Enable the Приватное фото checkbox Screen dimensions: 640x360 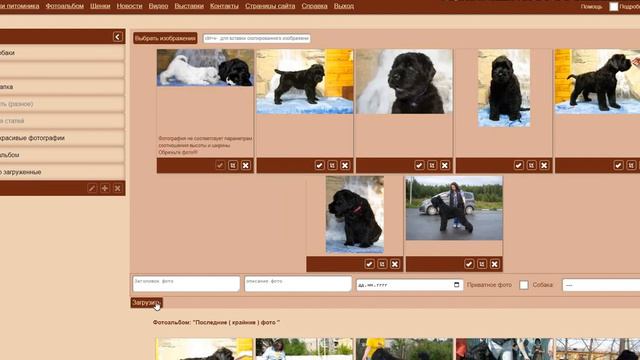pyautogui.click(x=524, y=285)
